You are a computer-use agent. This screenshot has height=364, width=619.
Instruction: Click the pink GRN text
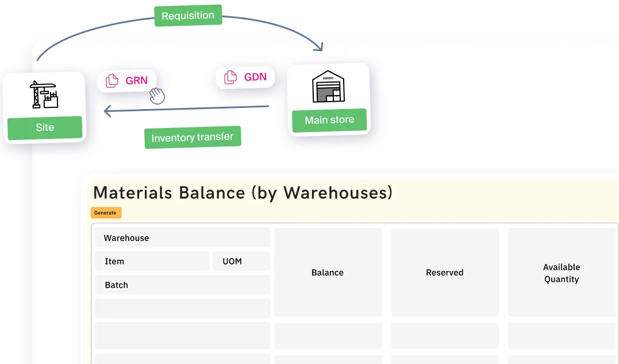136,81
